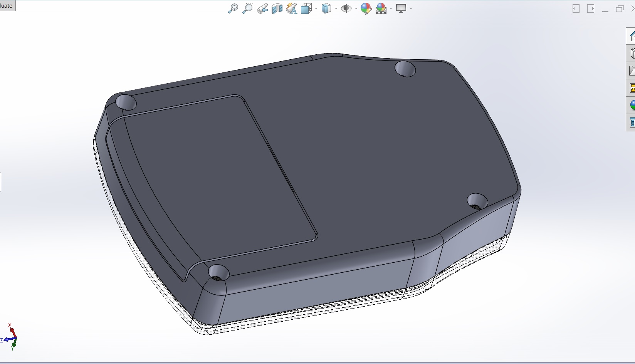Open the Appearances and Scenes sphere tab
Image resolution: width=635 pixels, height=364 pixels.
click(x=631, y=105)
